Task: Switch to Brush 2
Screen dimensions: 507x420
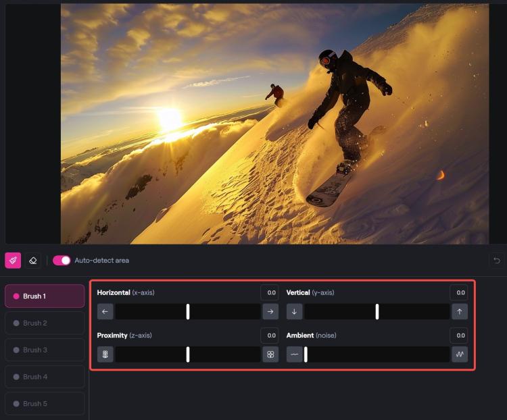Action: click(45, 323)
